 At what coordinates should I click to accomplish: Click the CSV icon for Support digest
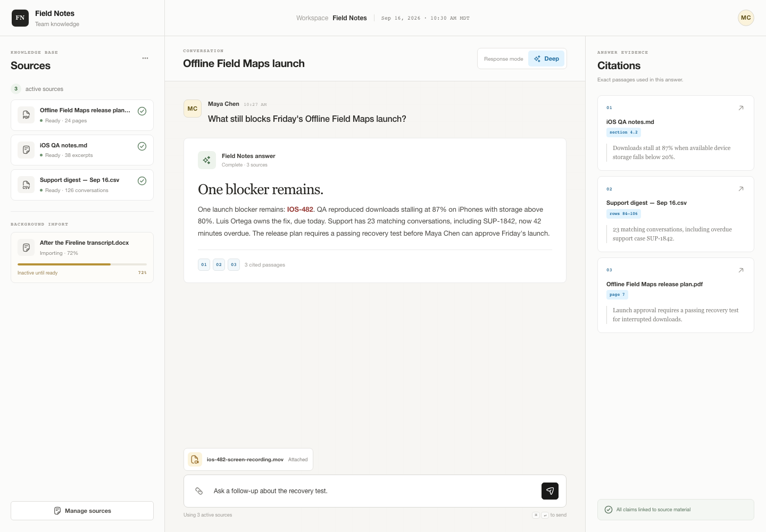coord(26,185)
